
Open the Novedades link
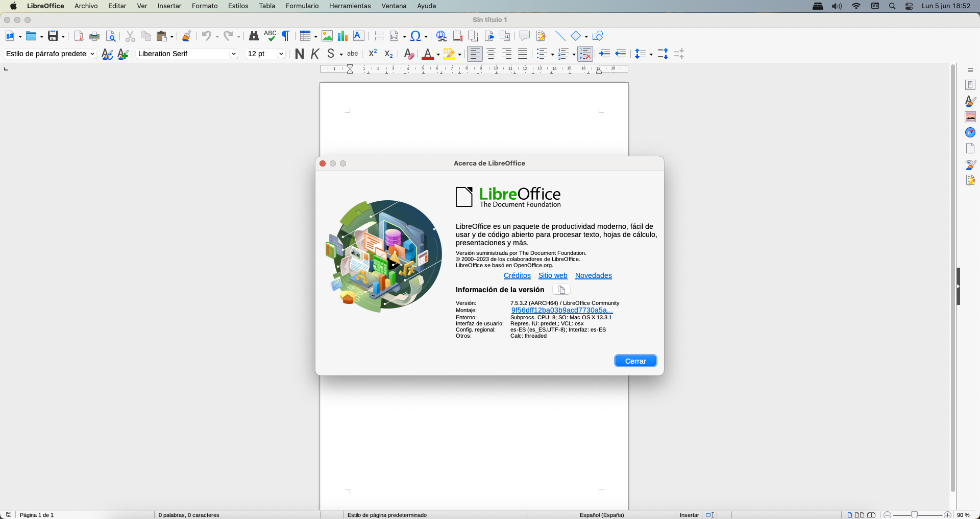click(x=593, y=275)
